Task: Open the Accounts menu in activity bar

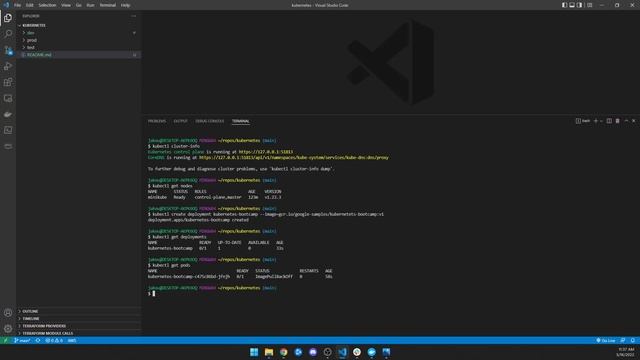Action: point(8,313)
